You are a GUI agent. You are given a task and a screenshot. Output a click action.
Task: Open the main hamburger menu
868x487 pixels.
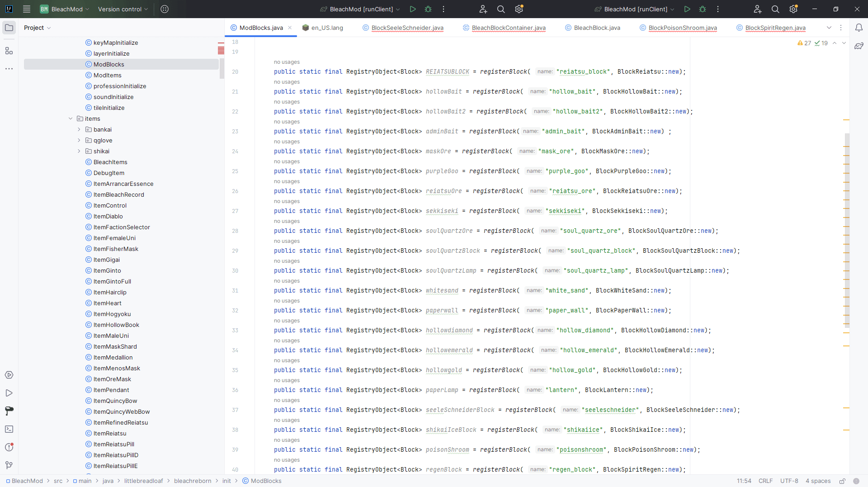[27, 9]
